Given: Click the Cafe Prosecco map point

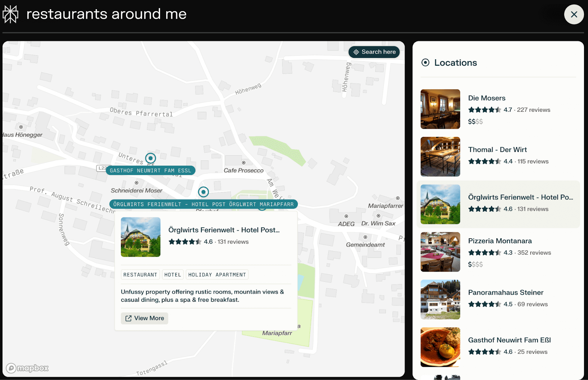Looking at the screenshot, I should 244,163.
